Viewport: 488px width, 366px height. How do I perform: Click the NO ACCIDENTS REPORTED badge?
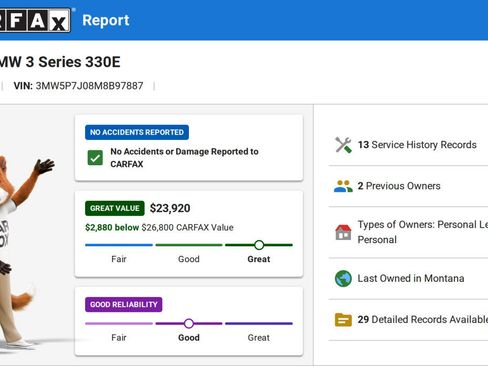click(137, 132)
